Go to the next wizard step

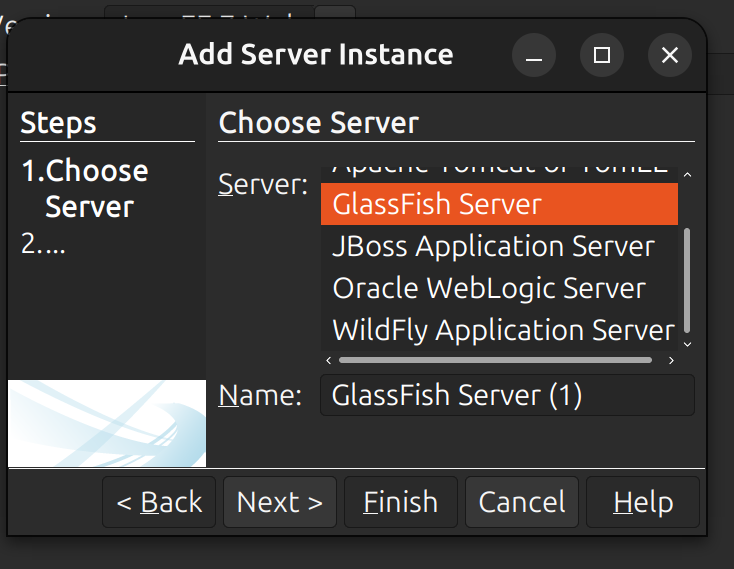point(280,502)
